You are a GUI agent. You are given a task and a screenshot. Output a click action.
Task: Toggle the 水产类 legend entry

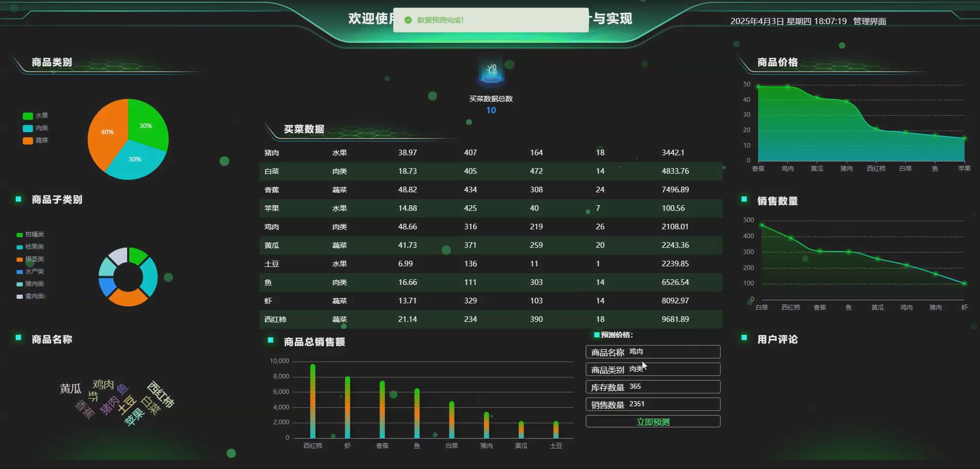31,272
